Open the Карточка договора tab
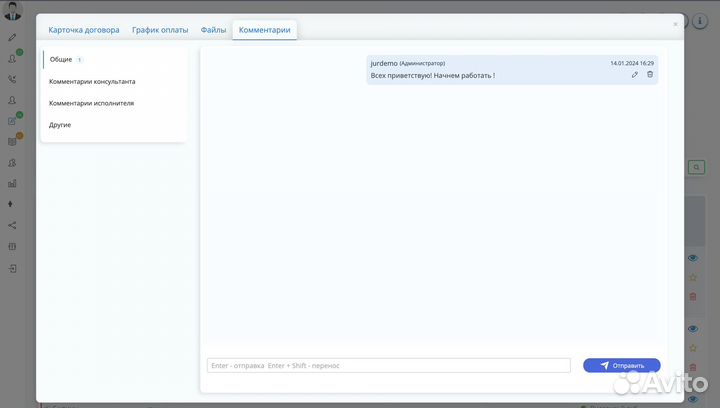This screenshot has width=720, height=408. point(84,30)
